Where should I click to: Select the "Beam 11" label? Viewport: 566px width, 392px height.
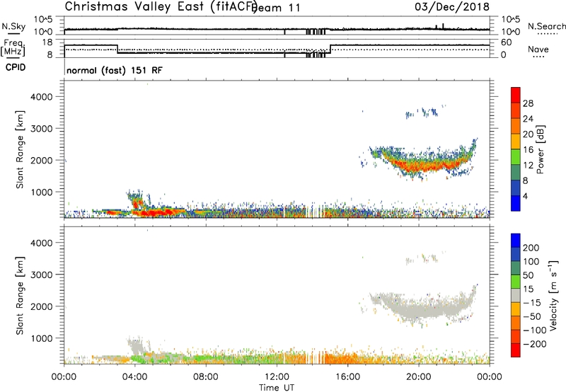point(276,8)
